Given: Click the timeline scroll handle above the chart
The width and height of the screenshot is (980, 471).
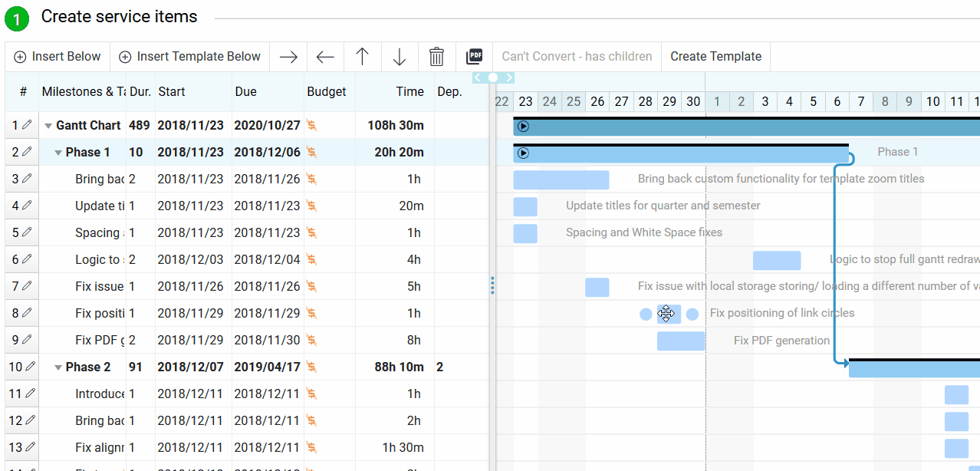Looking at the screenshot, I should tap(493, 77).
